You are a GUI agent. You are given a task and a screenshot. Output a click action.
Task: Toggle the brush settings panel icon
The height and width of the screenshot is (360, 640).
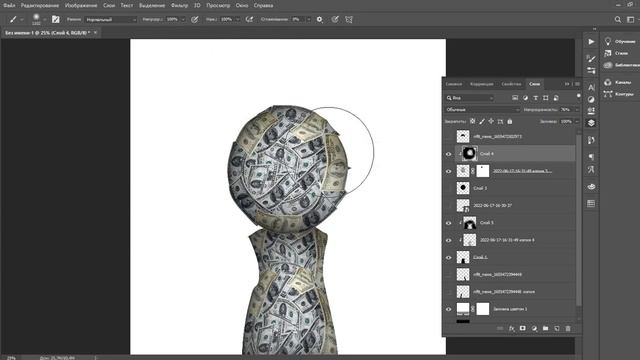click(56, 19)
